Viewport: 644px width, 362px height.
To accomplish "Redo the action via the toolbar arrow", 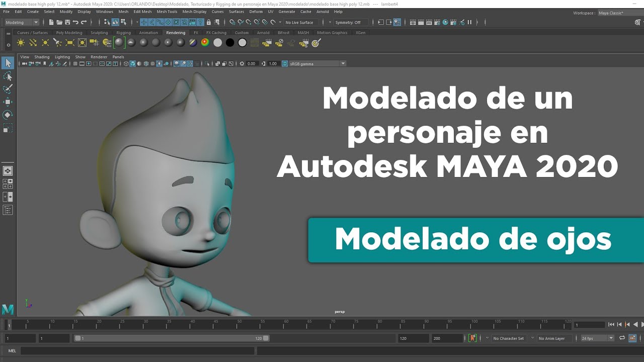I will (84, 22).
